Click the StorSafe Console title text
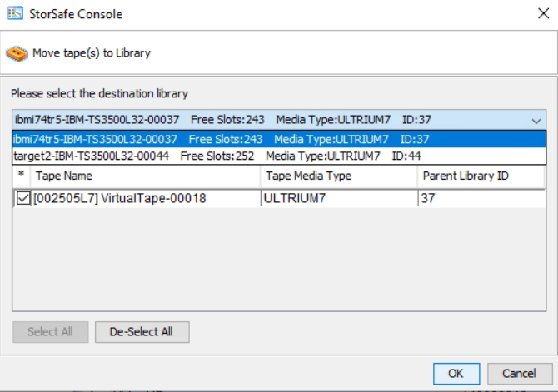Screen dimensions: 558x392 76,14
